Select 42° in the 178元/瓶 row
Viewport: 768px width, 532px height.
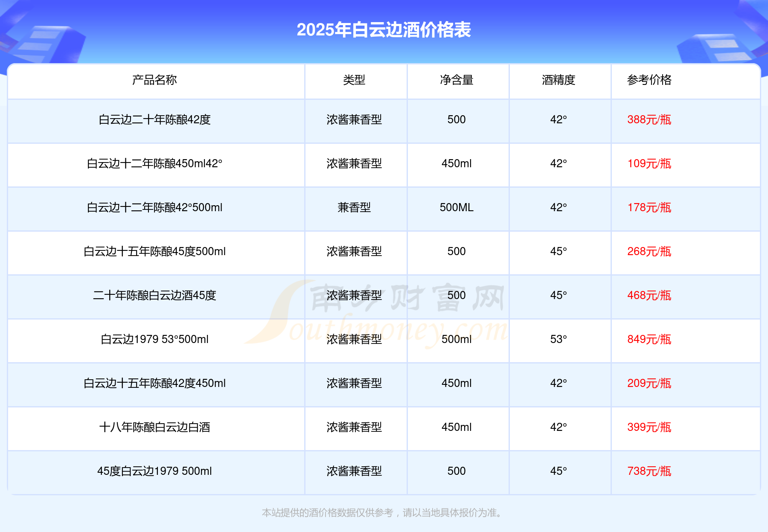tap(559, 207)
